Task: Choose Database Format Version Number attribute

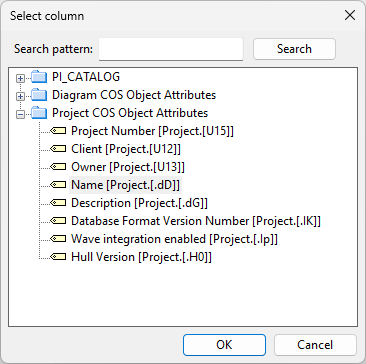Action: 196,221
